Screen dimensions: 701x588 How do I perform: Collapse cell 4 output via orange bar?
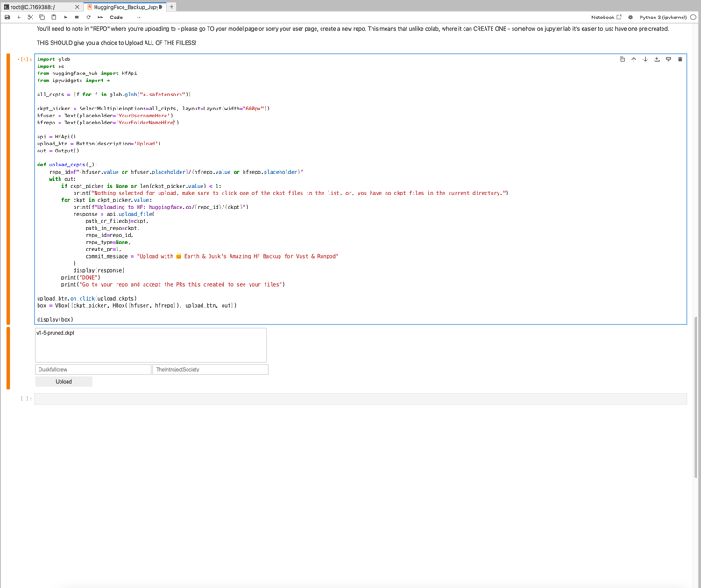8,358
